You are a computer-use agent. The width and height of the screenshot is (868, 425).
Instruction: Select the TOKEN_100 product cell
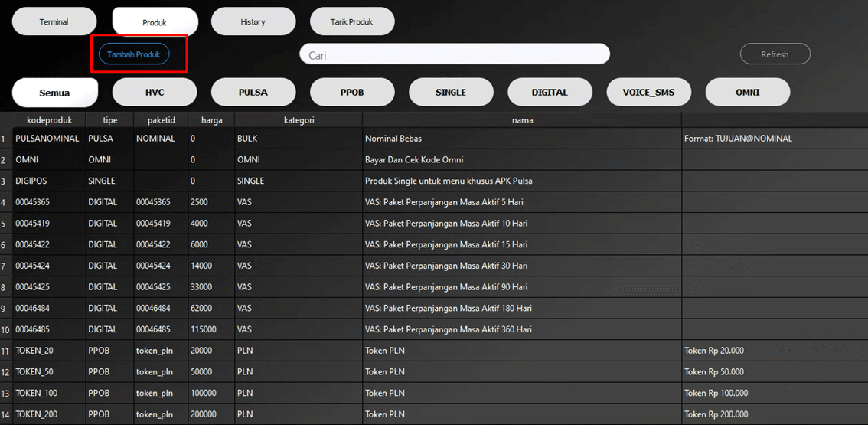pyautogui.click(x=37, y=393)
